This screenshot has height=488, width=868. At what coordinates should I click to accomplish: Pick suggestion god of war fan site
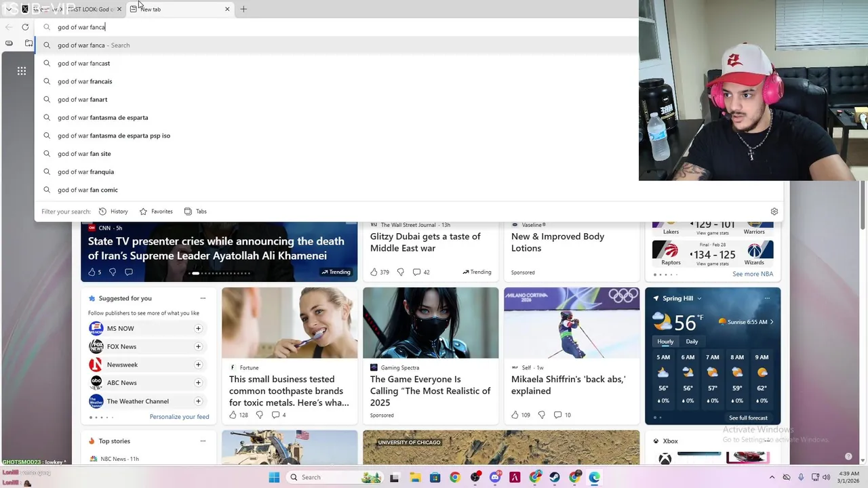click(x=337, y=154)
